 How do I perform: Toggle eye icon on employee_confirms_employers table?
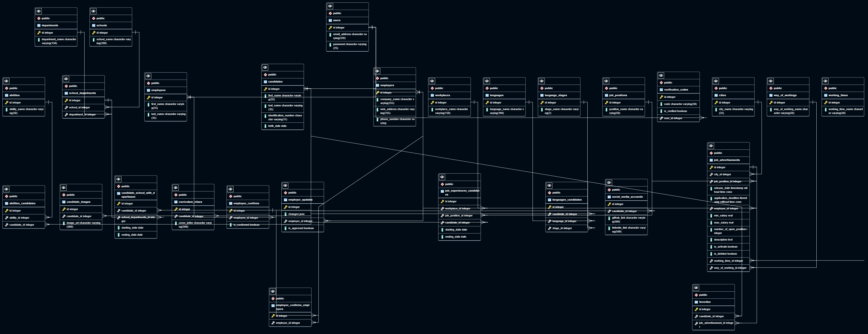(273, 291)
